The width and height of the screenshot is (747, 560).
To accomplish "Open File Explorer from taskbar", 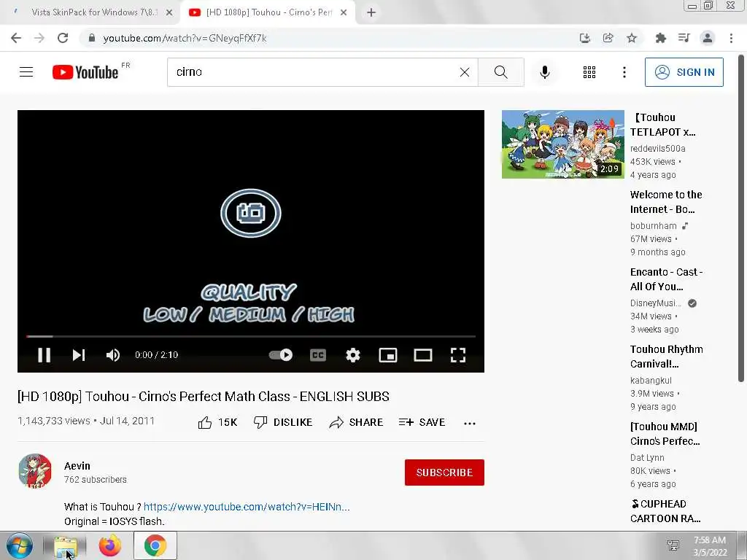I will (65, 546).
